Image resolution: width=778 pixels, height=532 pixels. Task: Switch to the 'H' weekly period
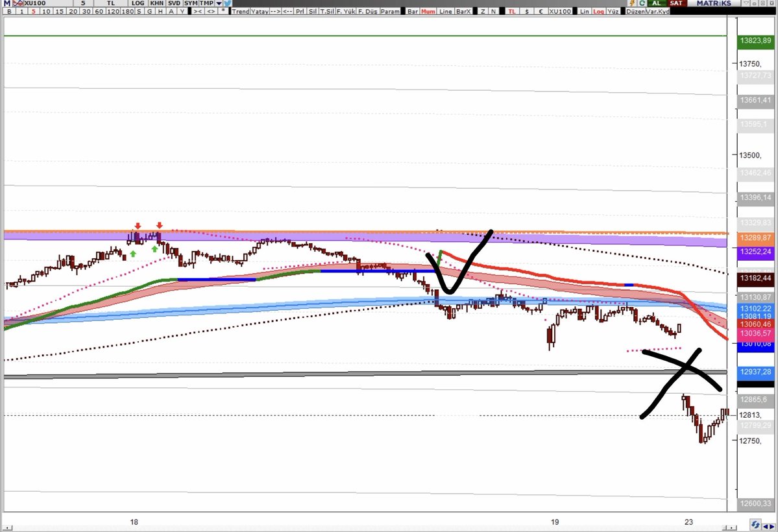[x=160, y=11]
